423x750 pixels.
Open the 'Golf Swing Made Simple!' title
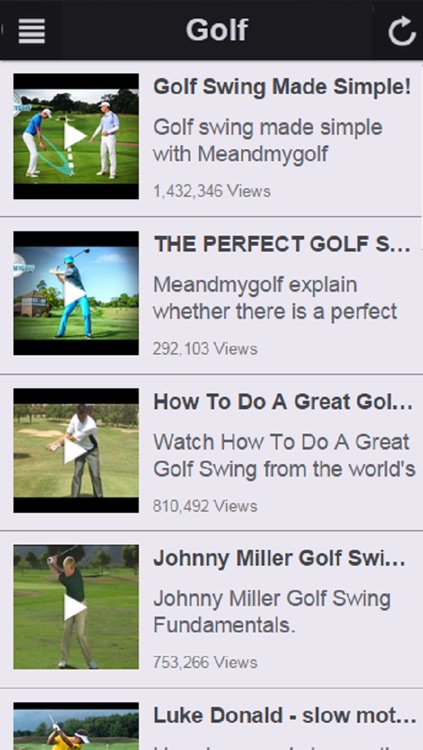click(282, 88)
